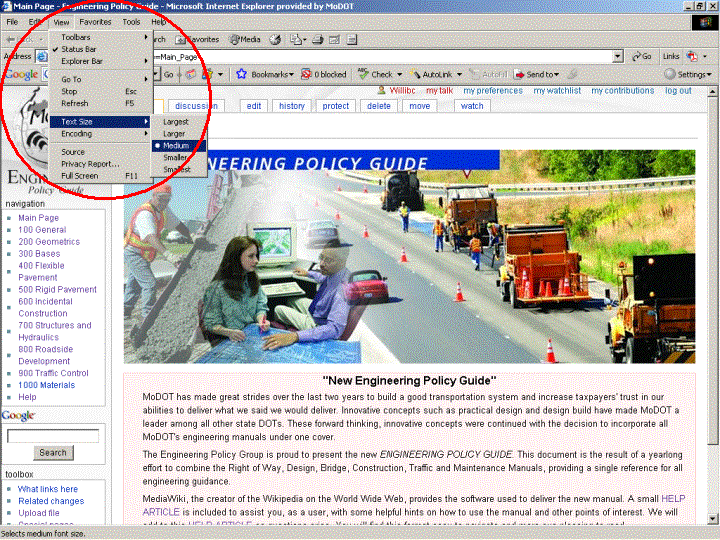The height and width of the screenshot is (540, 720).
Task: Open the address bar URL dropdown
Action: tap(618, 56)
